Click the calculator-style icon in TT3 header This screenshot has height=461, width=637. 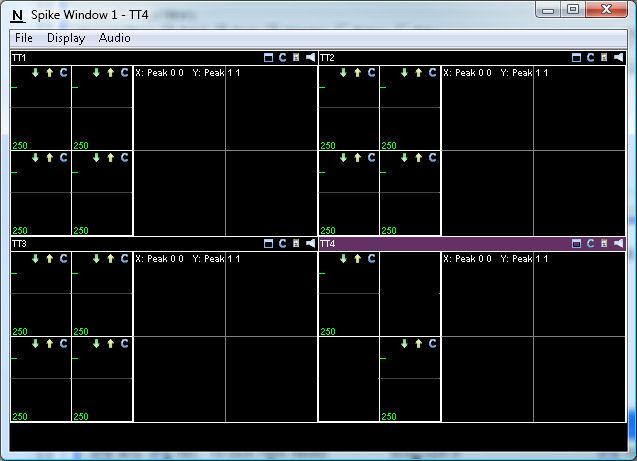click(296, 243)
